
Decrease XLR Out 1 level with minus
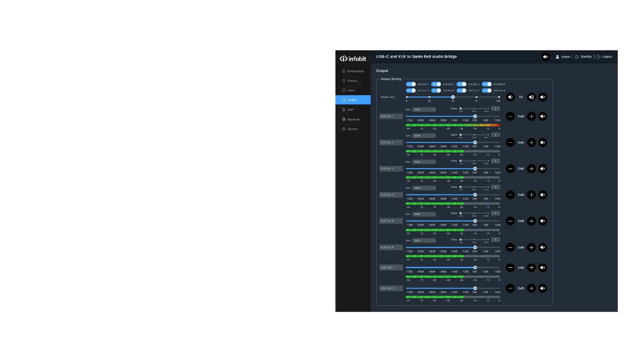510,116
